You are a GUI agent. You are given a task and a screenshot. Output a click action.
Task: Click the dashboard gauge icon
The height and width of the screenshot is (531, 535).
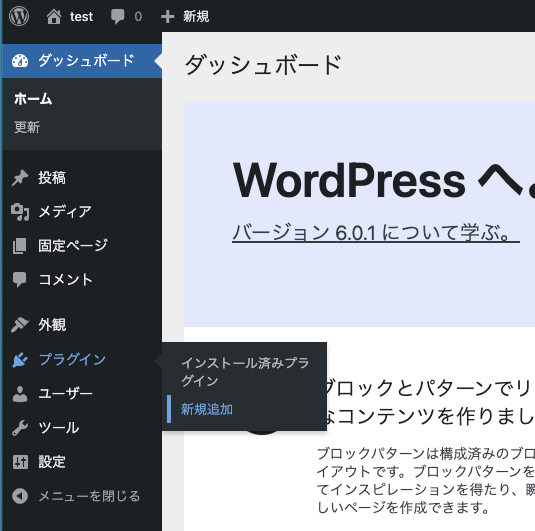[x=20, y=61]
